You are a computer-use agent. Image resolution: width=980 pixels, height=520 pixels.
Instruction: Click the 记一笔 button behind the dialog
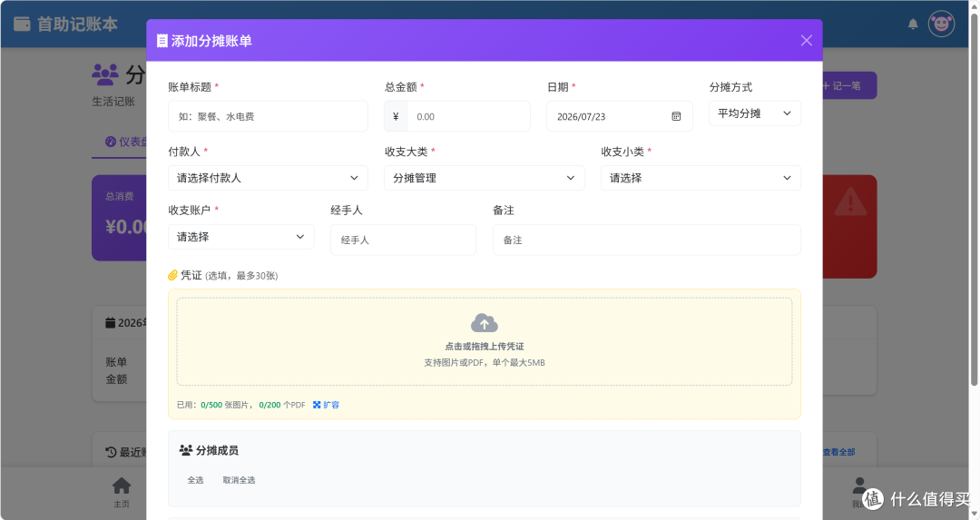[x=849, y=85]
